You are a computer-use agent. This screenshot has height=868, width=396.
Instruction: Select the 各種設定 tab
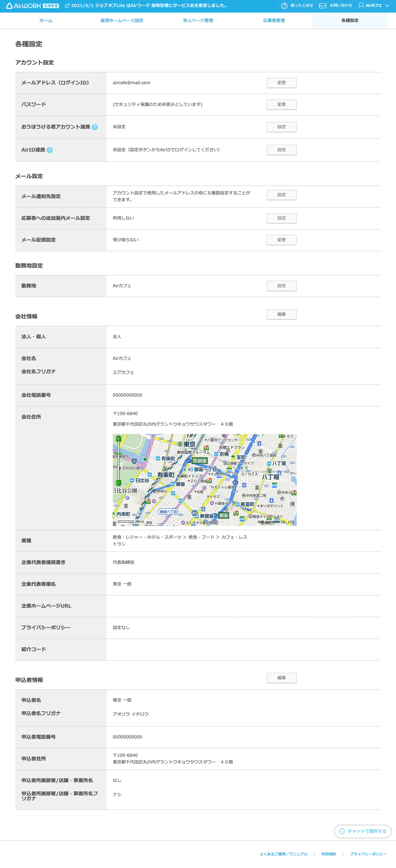pyautogui.click(x=350, y=21)
